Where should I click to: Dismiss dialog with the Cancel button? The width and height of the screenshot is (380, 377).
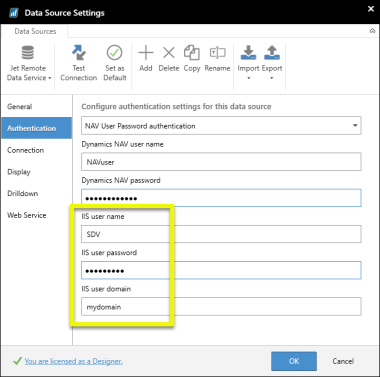[x=343, y=361]
